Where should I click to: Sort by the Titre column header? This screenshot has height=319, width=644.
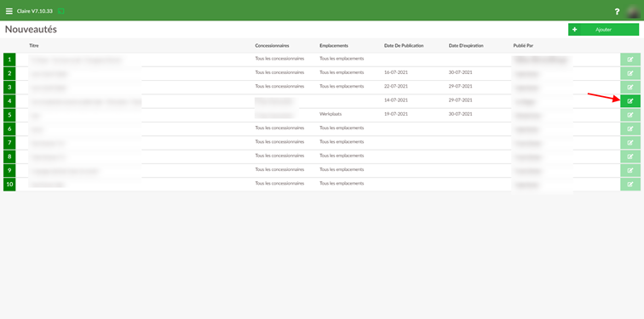[x=34, y=46]
